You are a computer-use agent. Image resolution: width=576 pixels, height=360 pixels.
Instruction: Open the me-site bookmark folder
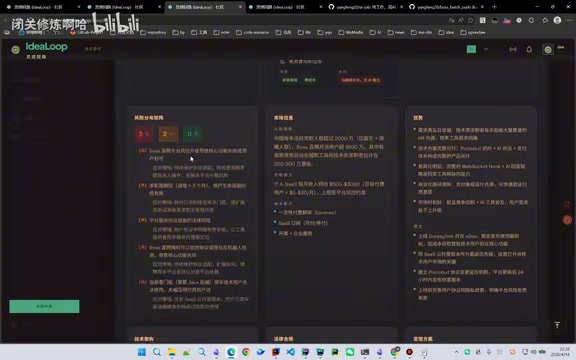[x=421, y=32]
